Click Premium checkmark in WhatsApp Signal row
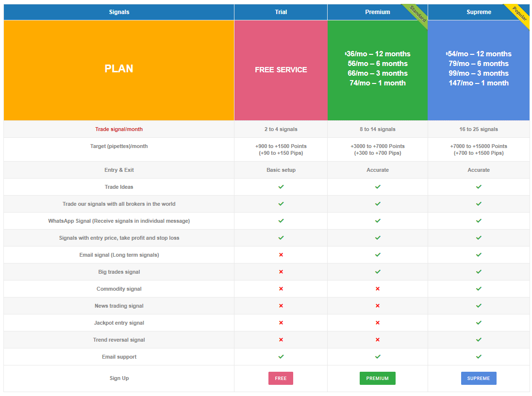The width and height of the screenshot is (532, 396). tap(378, 221)
